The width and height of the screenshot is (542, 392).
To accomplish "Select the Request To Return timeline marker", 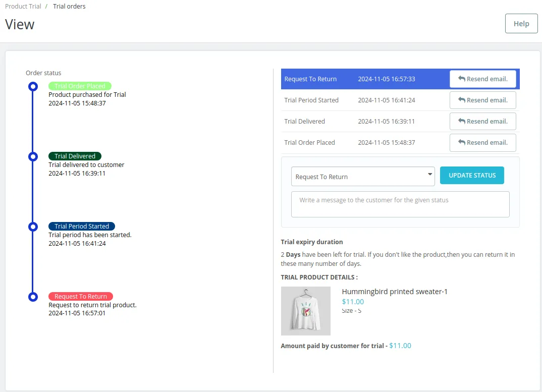I will tap(33, 297).
